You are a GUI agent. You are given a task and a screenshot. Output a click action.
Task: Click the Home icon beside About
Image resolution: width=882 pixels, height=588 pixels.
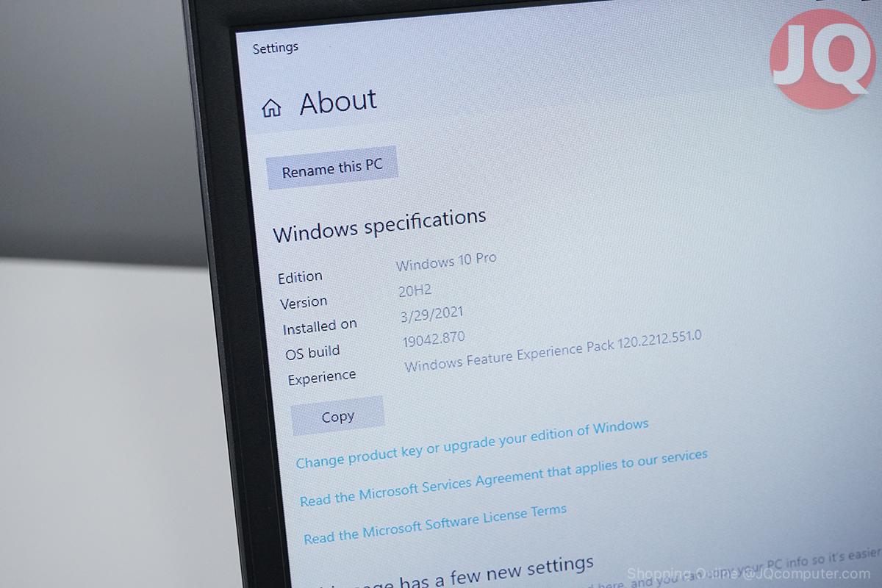[x=271, y=108]
